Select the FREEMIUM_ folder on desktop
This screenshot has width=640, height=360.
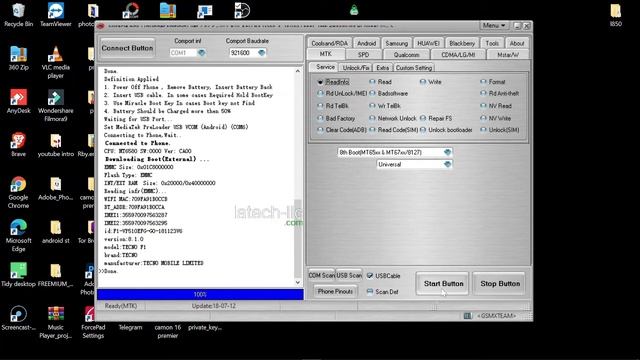tap(56, 275)
